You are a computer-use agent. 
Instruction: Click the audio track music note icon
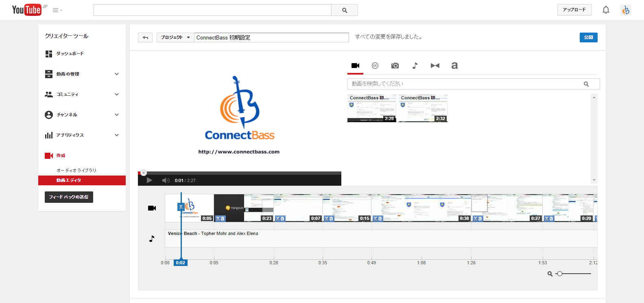152,239
